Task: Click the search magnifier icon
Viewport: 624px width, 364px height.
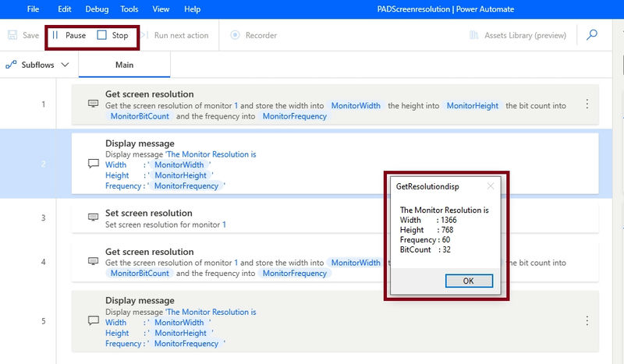Action: 592,35
